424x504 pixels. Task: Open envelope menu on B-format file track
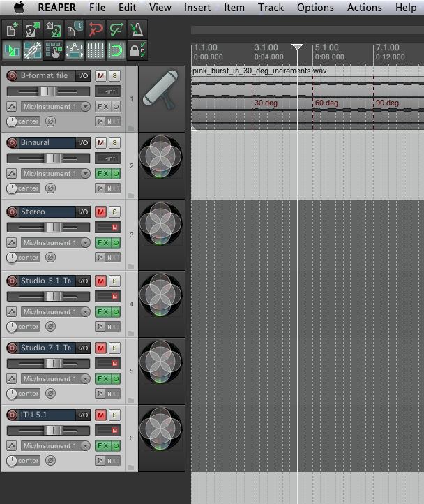click(12, 106)
